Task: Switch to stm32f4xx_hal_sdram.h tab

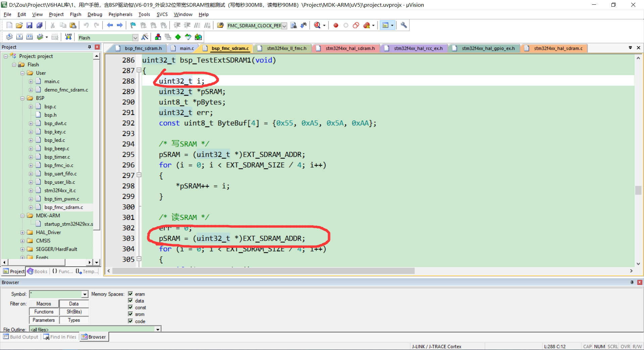Action: click(x=347, y=48)
